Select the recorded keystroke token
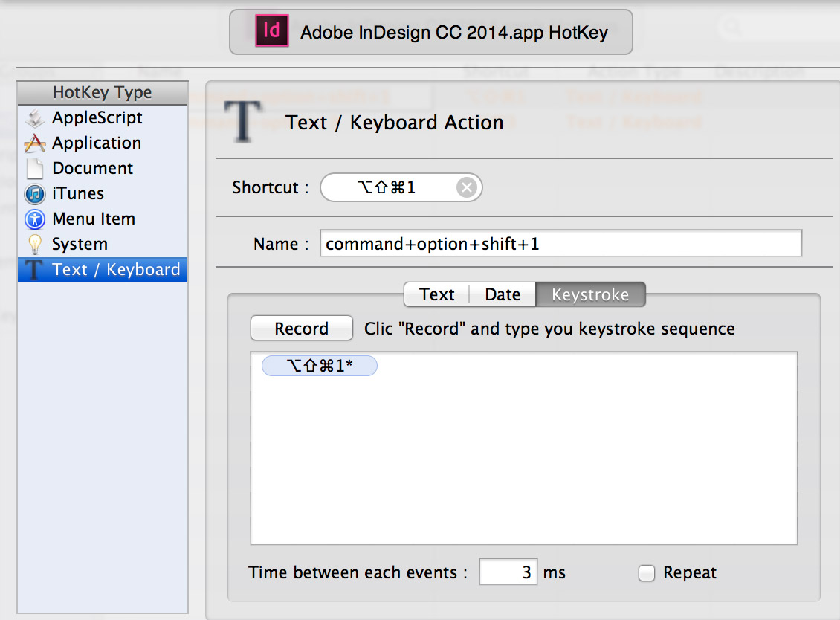 [320, 366]
